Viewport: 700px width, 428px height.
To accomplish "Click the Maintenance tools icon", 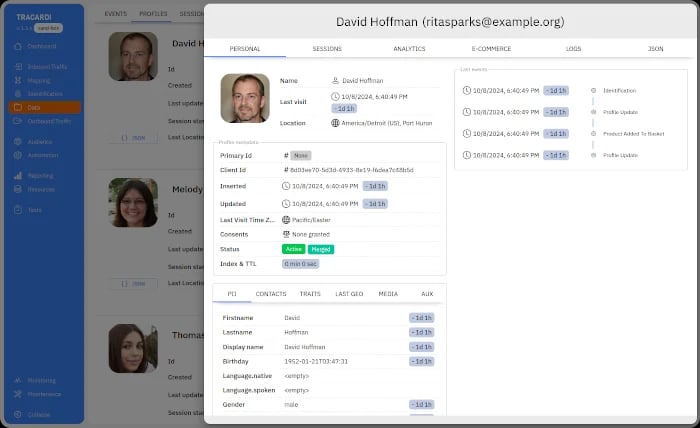I will (x=18, y=394).
